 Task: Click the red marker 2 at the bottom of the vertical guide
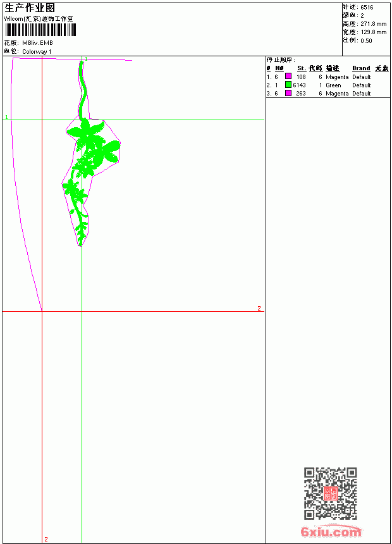click(x=46, y=539)
